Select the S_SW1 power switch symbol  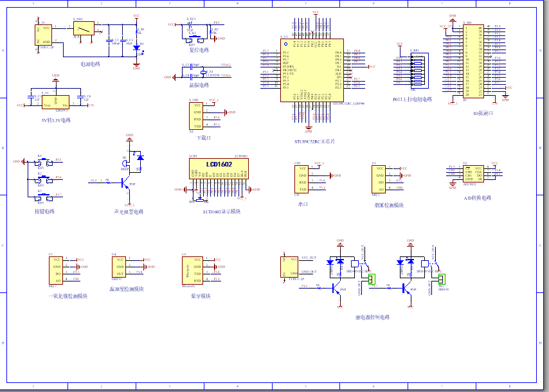[x=84, y=29]
